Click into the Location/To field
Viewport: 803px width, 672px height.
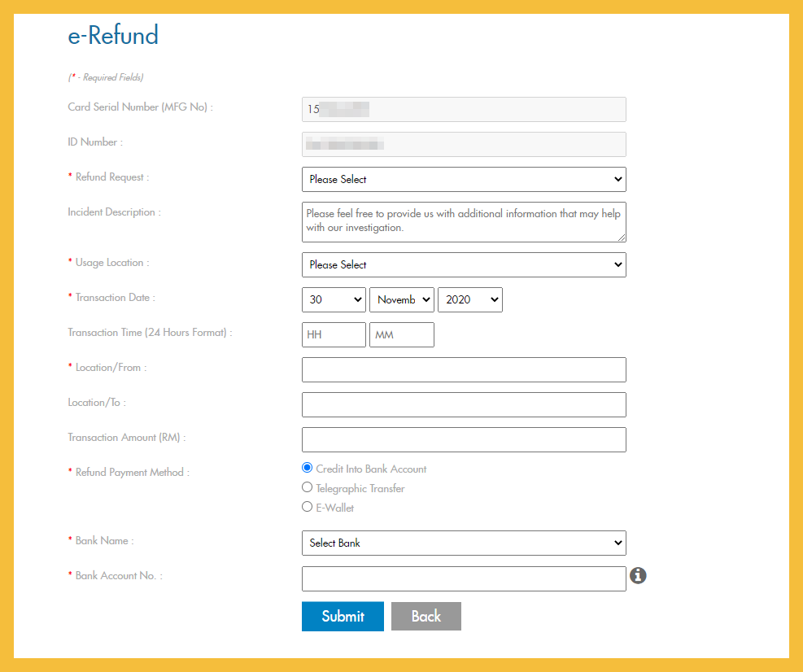coord(463,404)
